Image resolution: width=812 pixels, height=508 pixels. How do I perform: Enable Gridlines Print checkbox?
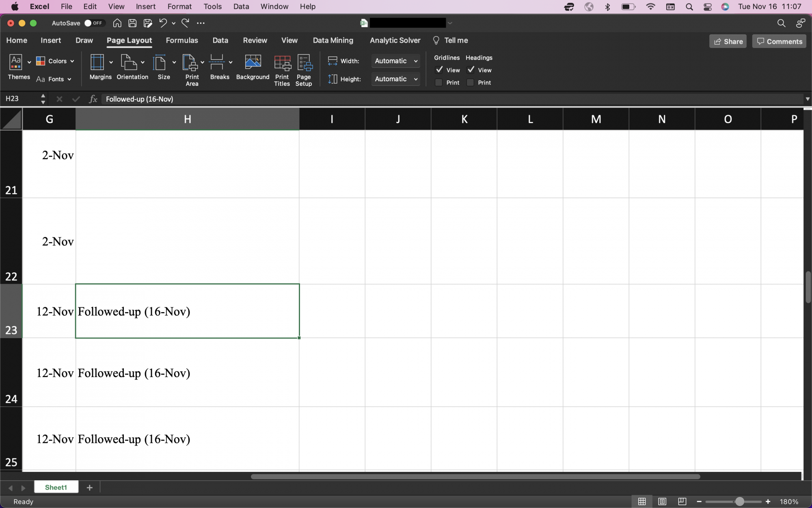(439, 82)
